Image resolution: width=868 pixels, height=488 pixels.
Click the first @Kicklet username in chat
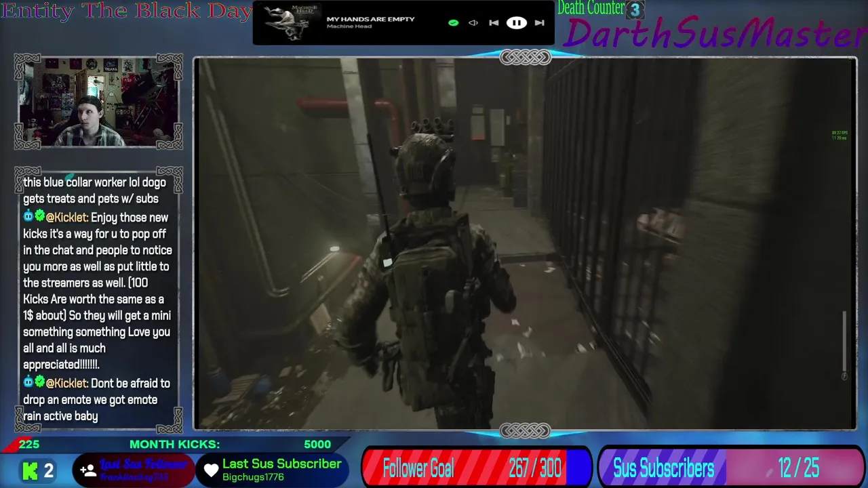67,218
